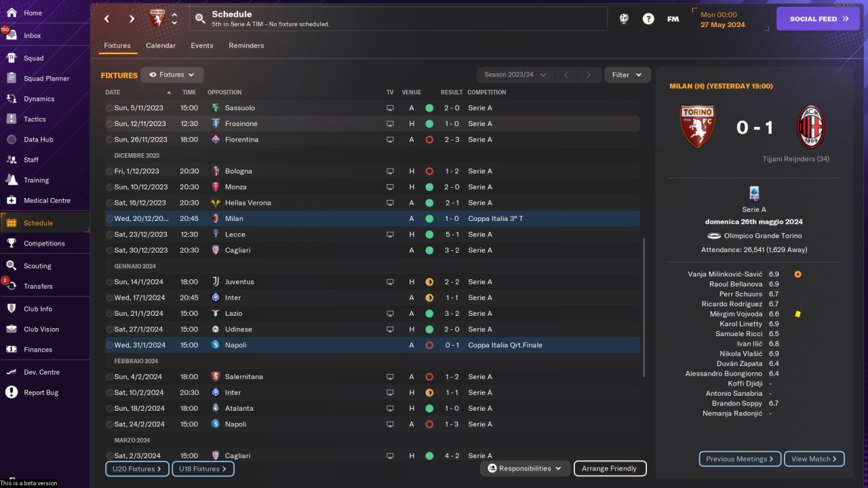Open the Club Info screen
Screen dimensions: 868x488
point(38,309)
